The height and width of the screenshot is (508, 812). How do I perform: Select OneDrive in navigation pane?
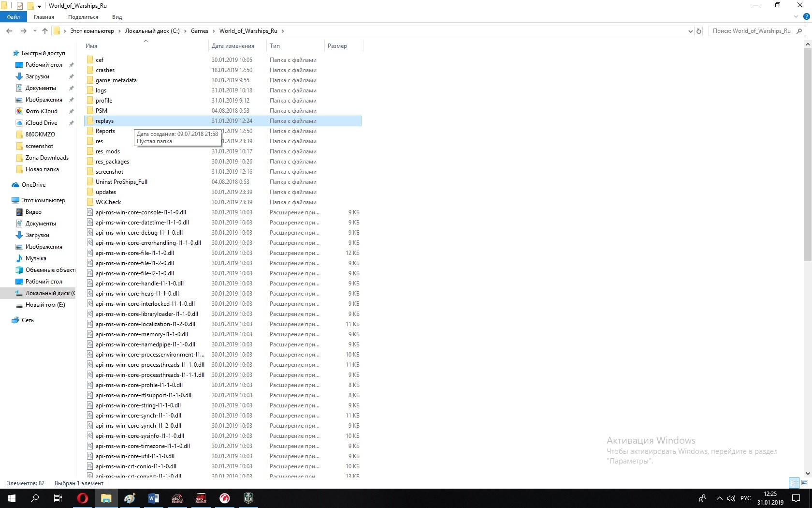click(x=33, y=185)
